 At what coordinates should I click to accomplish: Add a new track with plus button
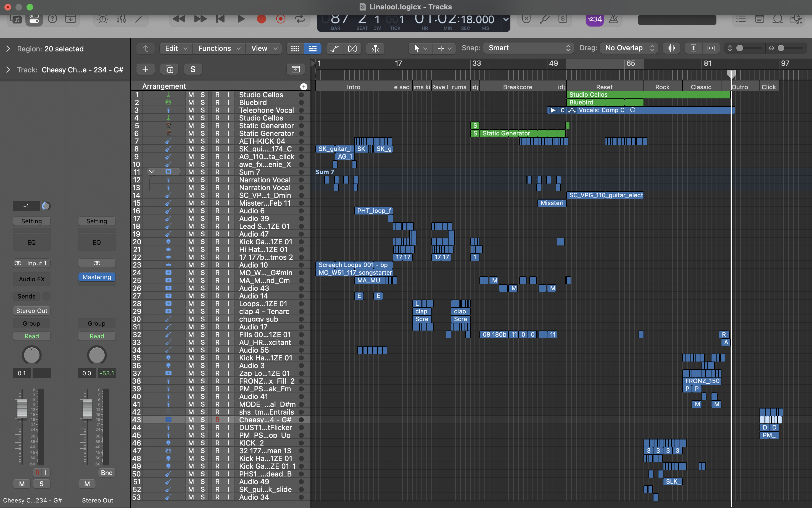click(145, 69)
